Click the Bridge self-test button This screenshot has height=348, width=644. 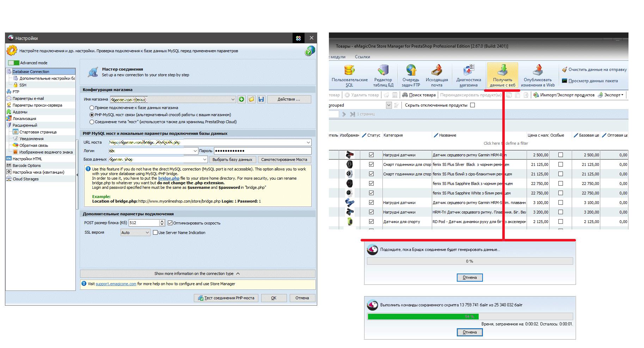(x=284, y=160)
